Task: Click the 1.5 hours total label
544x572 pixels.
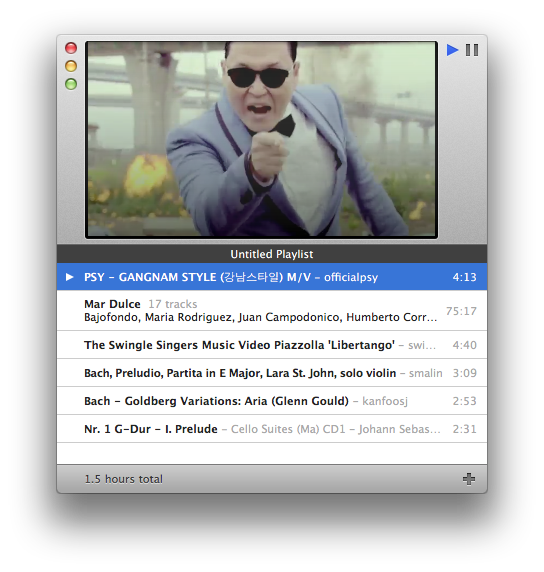Action: pos(124,479)
